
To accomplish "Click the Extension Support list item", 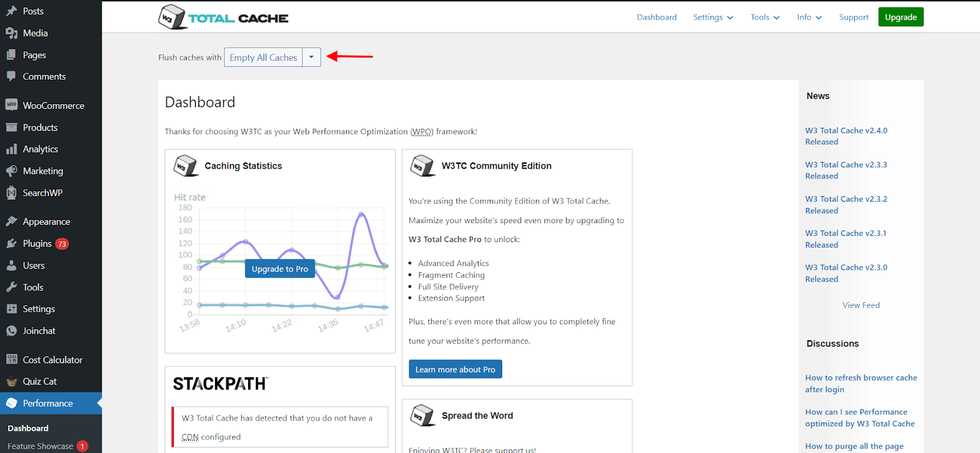I will click(x=451, y=299).
